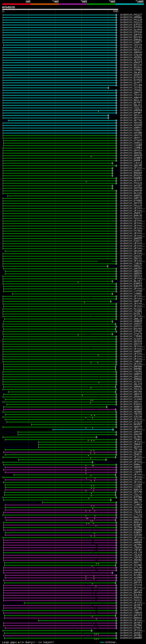This screenshot has height=644, width=146.
Task: Select hit label UniRef100_C3KI15
Action: 131,163
